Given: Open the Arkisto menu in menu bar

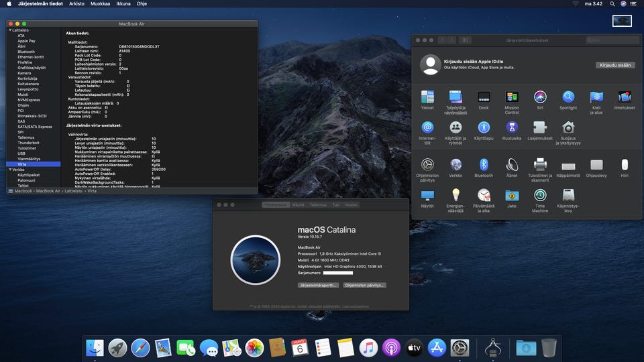Looking at the screenshot, I should coord(77,3).
